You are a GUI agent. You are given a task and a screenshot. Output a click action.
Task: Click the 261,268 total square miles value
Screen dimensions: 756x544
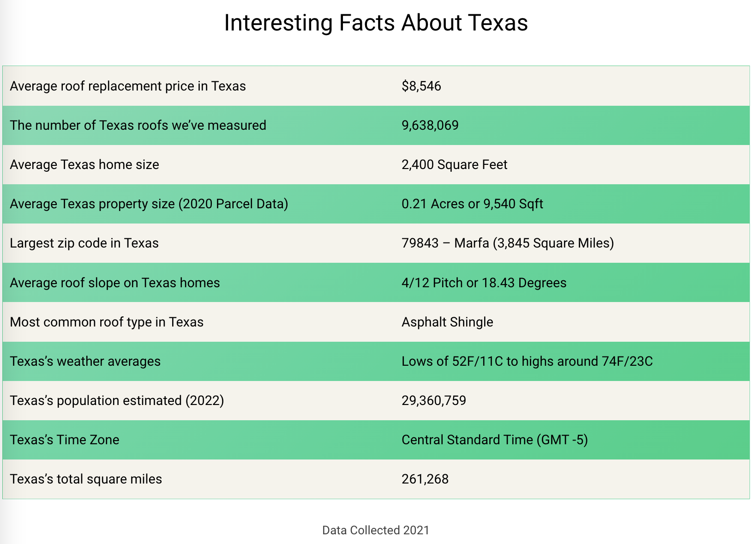coord(425,479)
